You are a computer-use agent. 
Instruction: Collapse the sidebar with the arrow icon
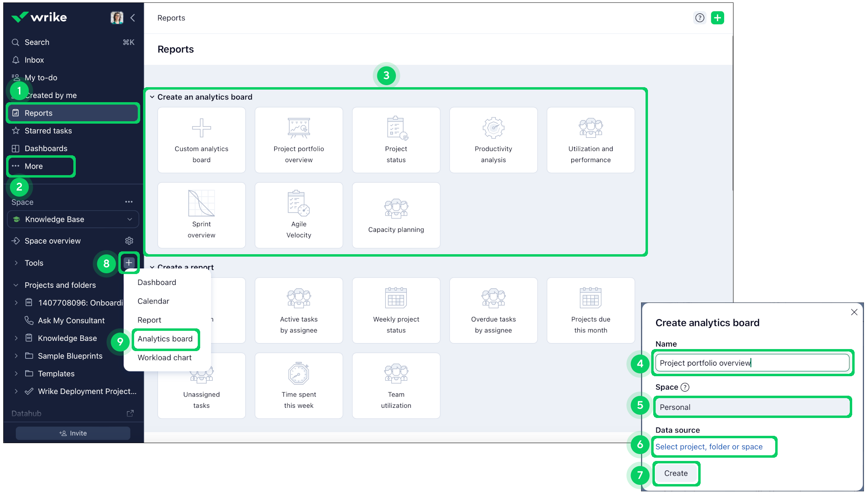click(133, 18)
